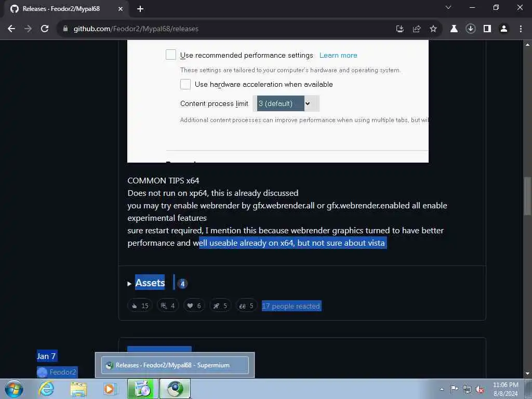Open a new tab with the plus button
Screen dimensions: 532x399
click(140, 9)
